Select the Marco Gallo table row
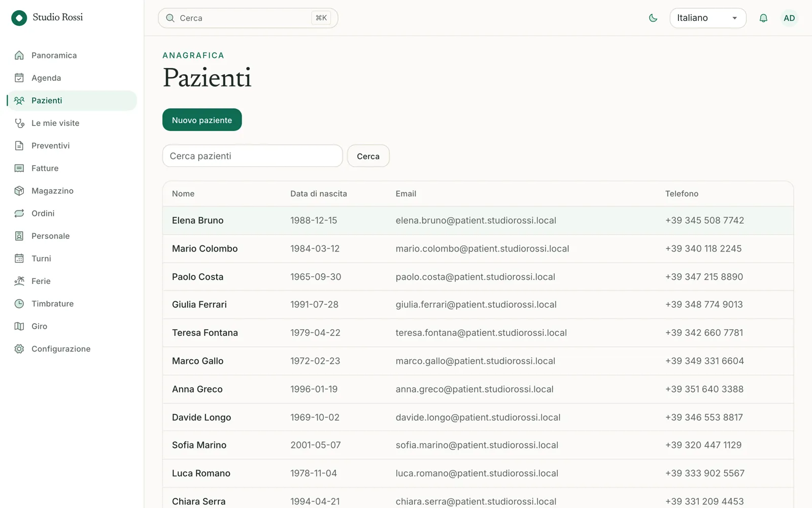Image resolution: width=812 pixels, height=508 pixels. point(478,361)
